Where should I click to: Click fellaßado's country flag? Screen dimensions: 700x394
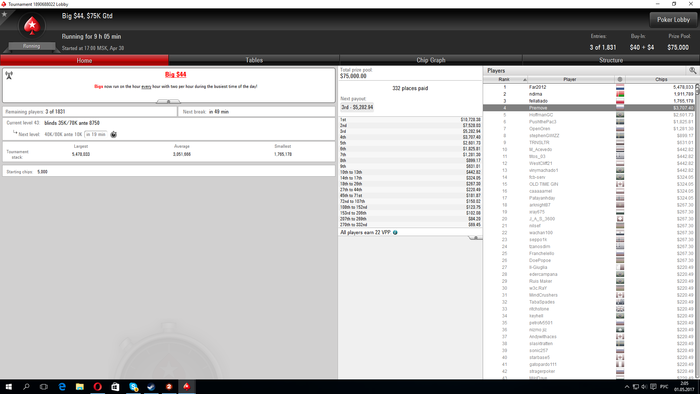620,101
